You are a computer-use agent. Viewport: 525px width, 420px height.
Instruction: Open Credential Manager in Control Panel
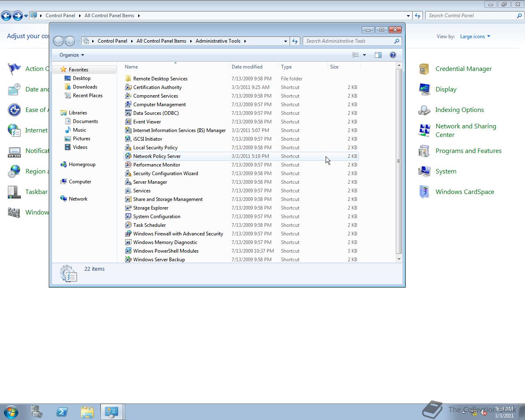[x=463, y=69]
